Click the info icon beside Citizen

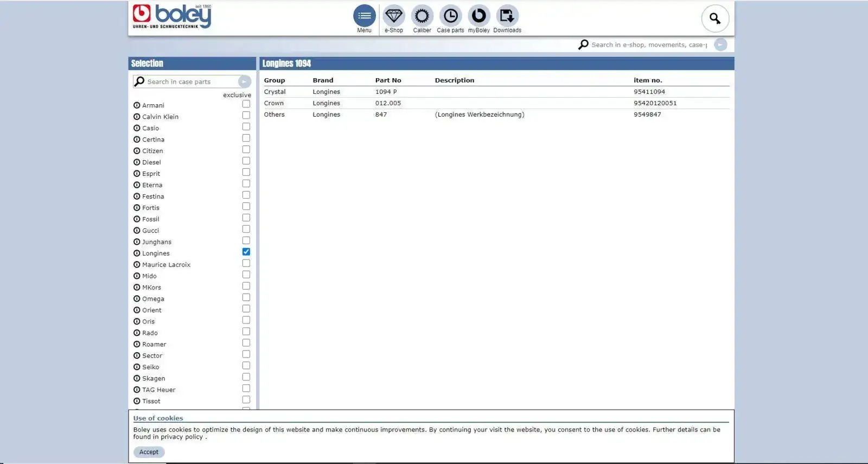[137, 151]
